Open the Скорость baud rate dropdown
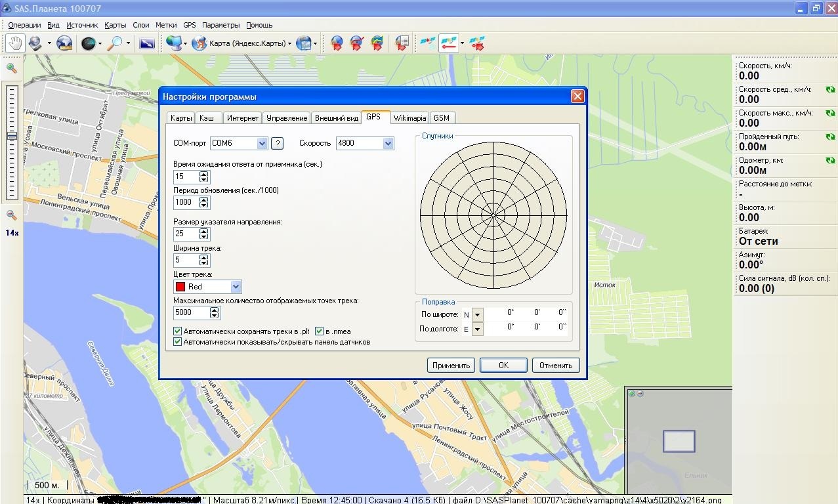This screenshot has width=838, height=504. [x=388, y=143]
